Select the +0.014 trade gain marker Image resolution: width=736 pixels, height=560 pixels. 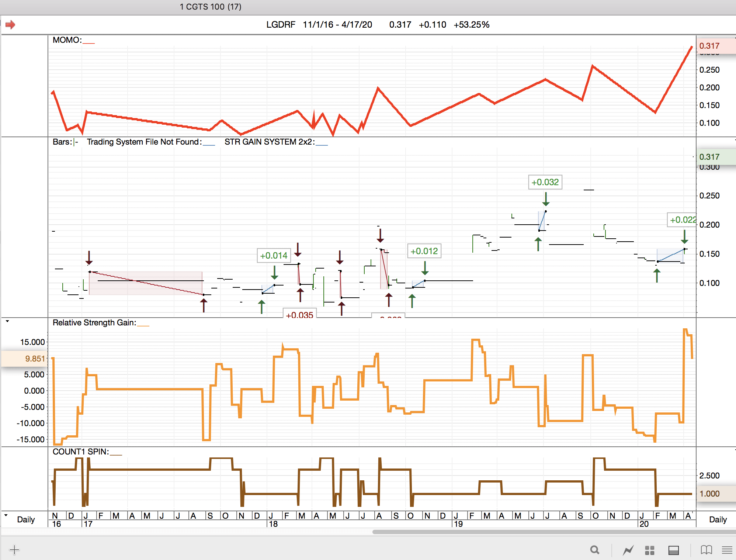(x=273, y=256)
